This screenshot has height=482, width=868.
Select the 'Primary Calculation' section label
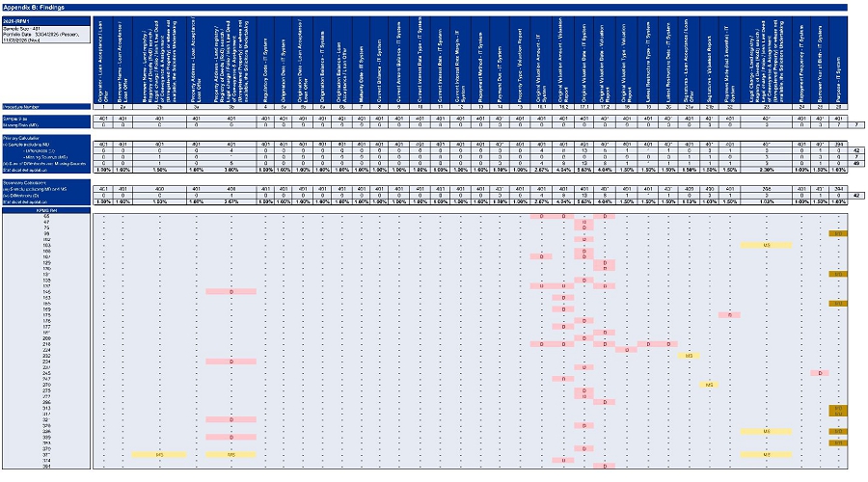tap(46, 139)
